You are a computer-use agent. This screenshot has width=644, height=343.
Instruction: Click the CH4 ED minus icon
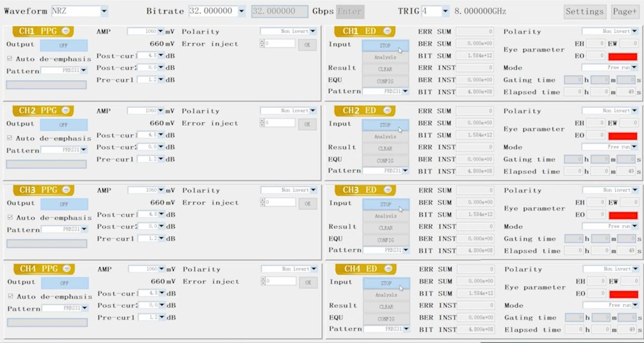pos(388,269)
